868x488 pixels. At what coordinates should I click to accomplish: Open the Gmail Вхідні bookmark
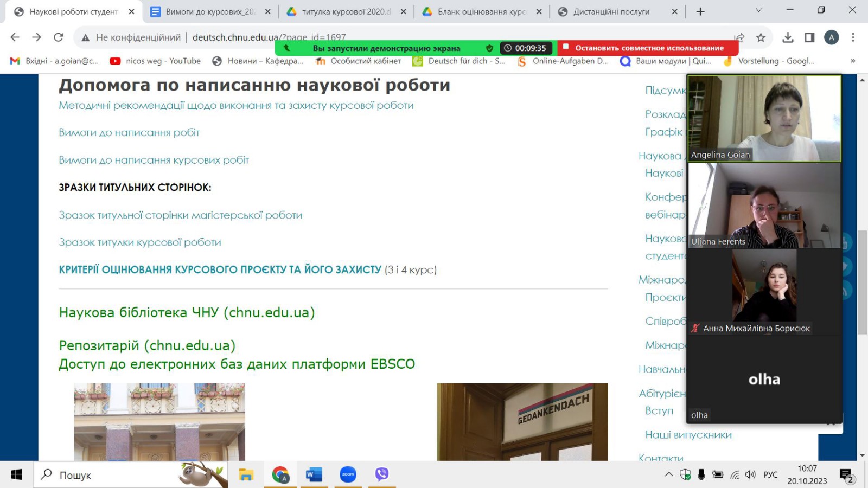click(x=54, y=61)
